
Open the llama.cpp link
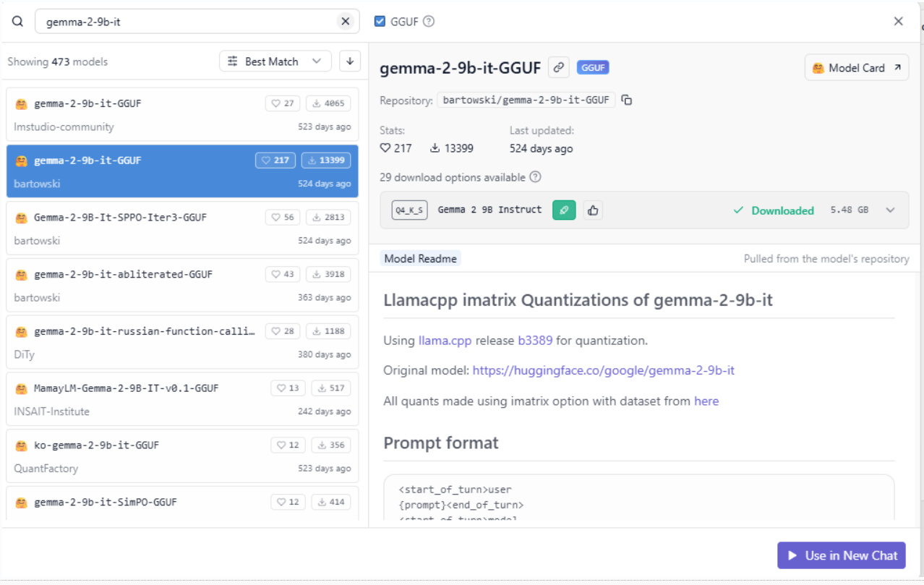tap(445, 340)
